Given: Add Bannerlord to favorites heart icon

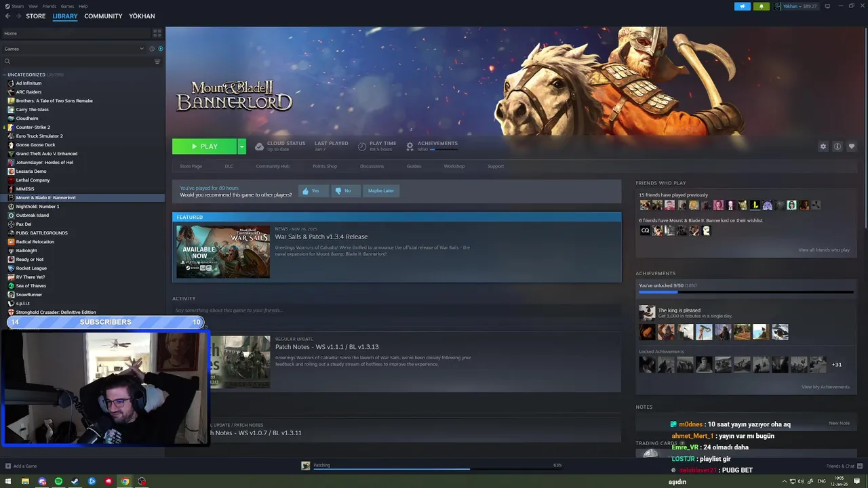Looking at the screenshot, I should point(852,146).
